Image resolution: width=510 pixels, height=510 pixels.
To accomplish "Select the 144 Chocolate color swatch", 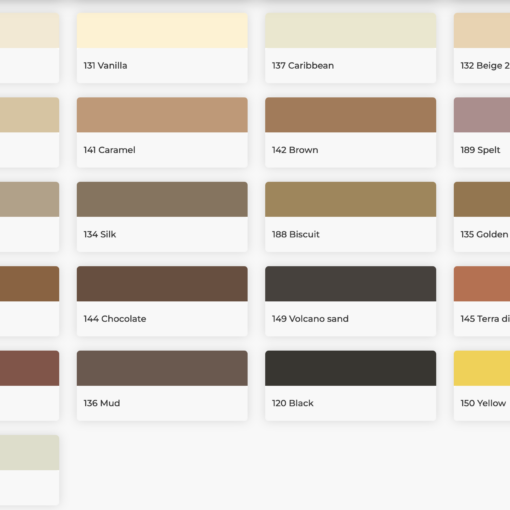I will [162, 284].
